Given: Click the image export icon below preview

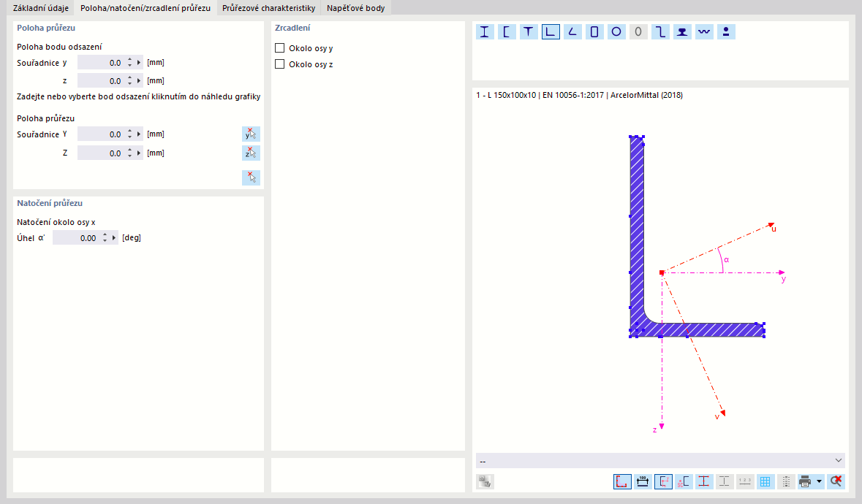Looking at the screenshot, I should coord(485,481).
